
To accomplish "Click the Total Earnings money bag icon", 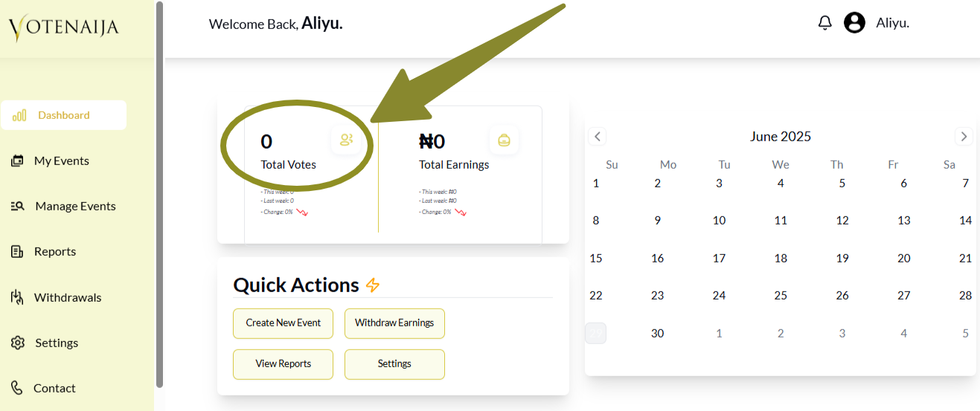I will point(504,140).
